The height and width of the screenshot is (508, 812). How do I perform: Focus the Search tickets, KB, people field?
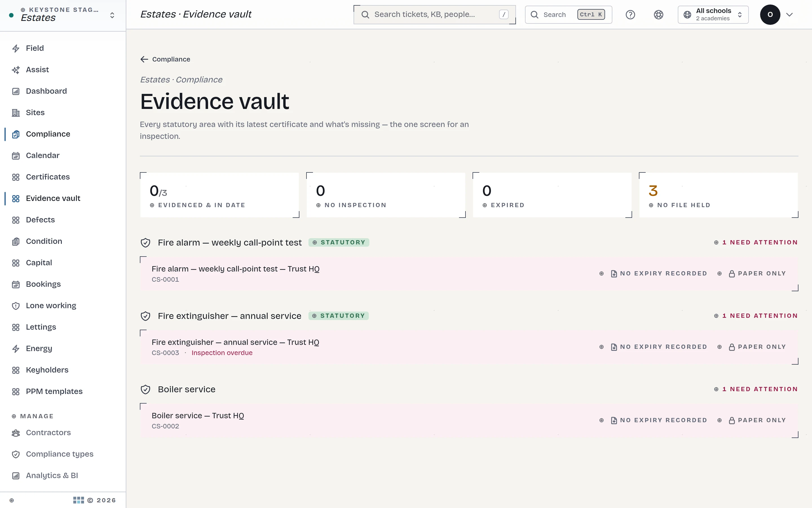(x=434, y=14)
